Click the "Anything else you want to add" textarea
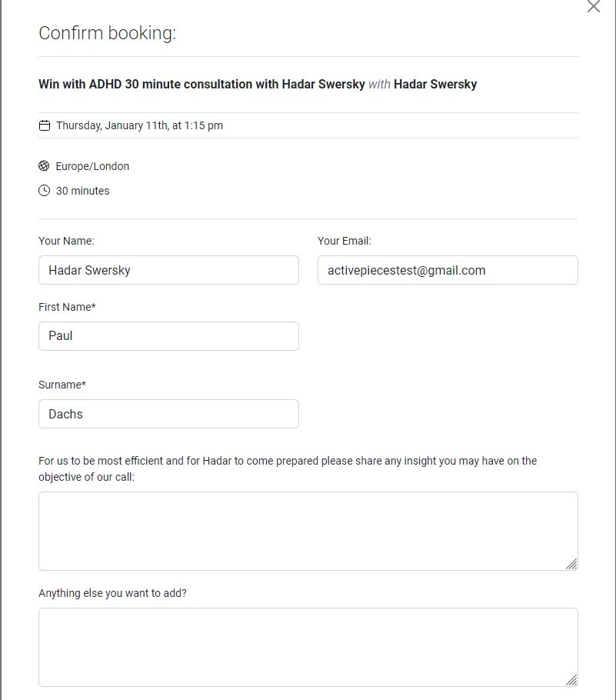 click(308, 647)
